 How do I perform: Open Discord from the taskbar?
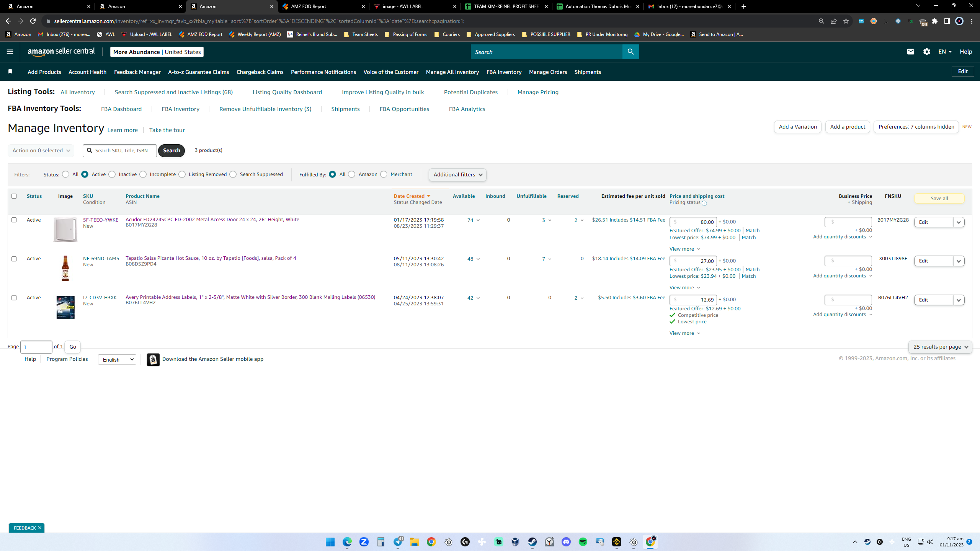566,542
